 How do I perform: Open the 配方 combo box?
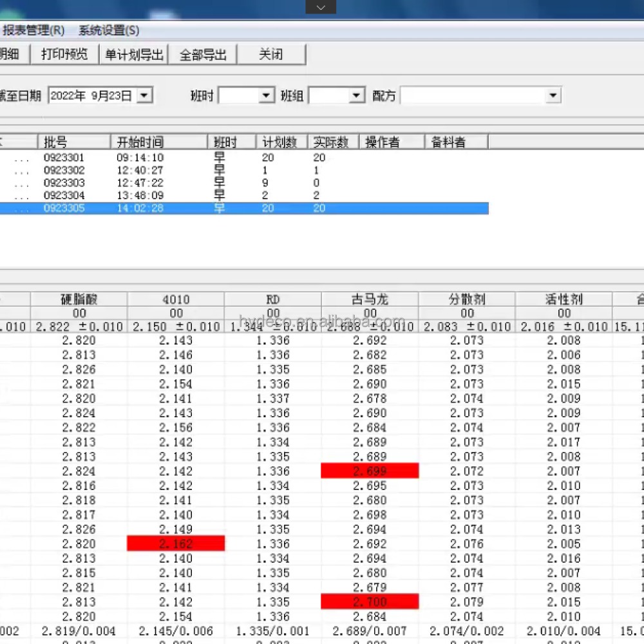552,96
